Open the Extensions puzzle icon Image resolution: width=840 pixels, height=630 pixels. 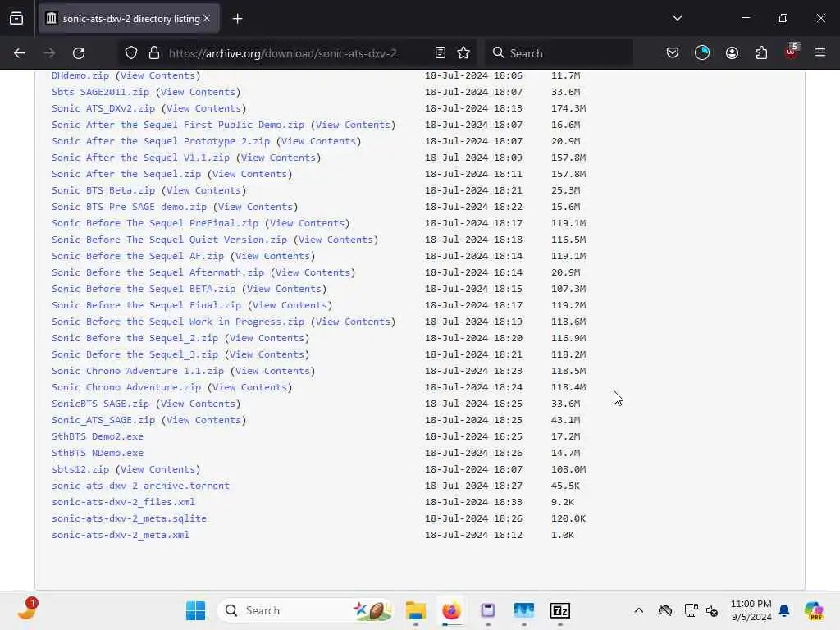pos(761,52)
